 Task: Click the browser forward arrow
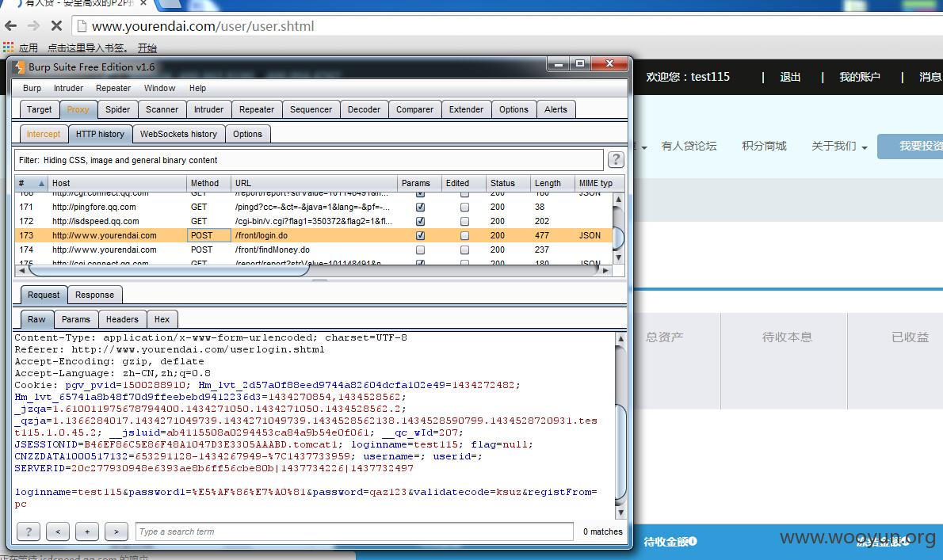[33, 26]
